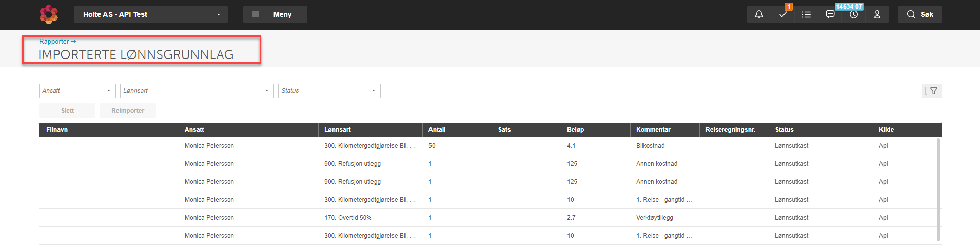Click the table's vertical scrollbar
The width and height of the screenshot is (980, 247).
938,189
